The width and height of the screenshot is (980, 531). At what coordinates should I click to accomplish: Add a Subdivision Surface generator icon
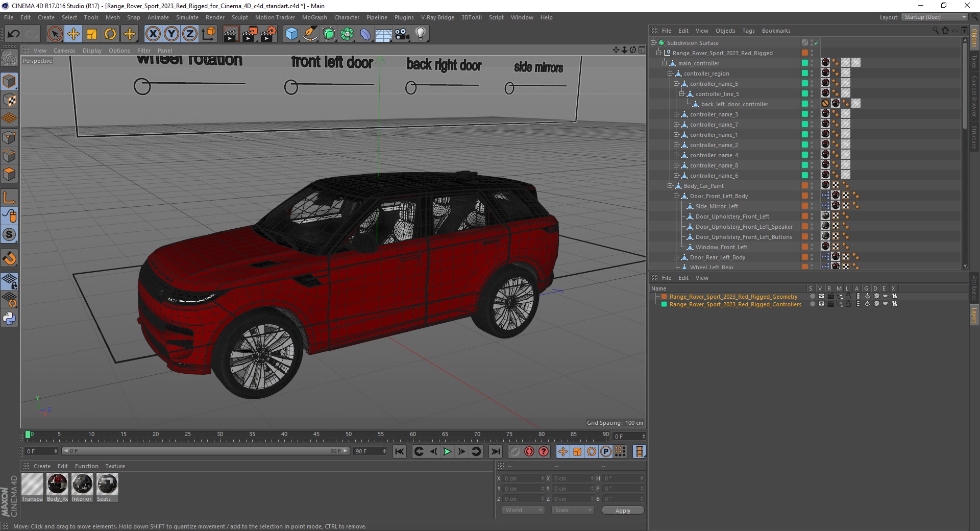point(329,34)
